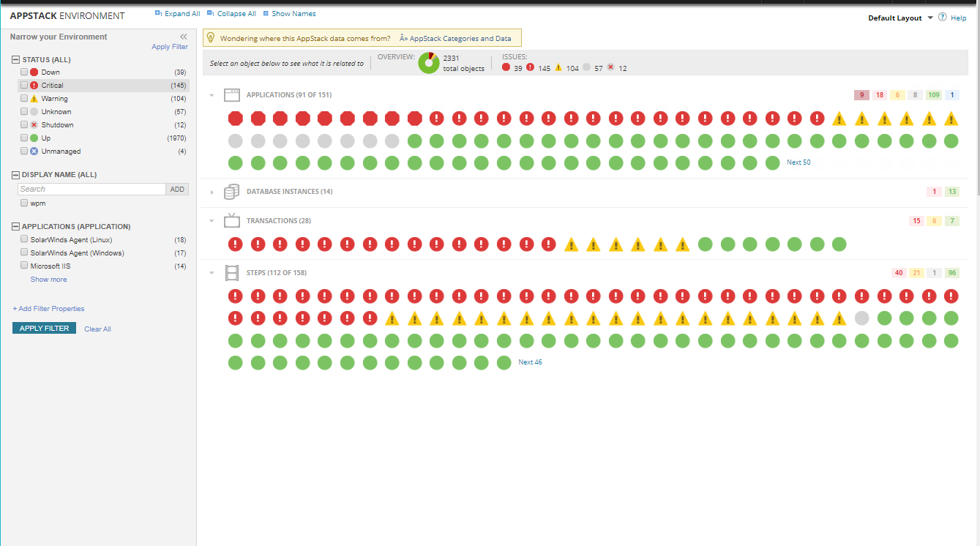Select Collapse All in the top toolbar
The height and width of the screenshot is (546, 980).
pos(235,13)
